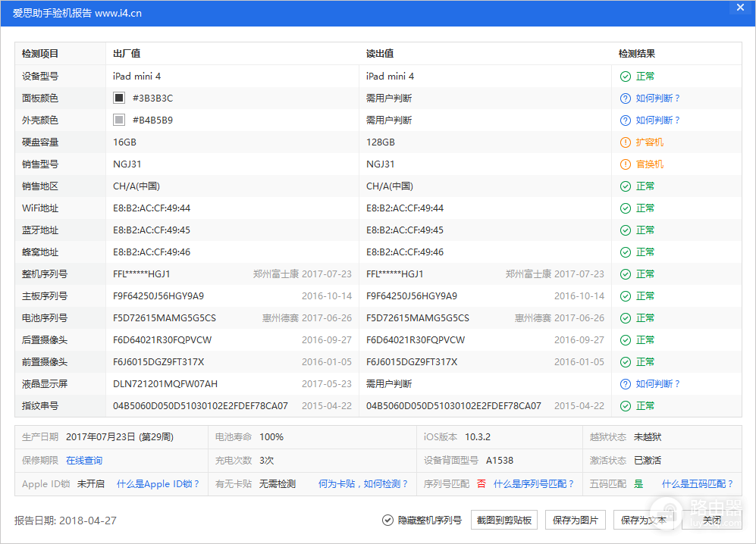756x544 pixels.
Task: Select device back model A1538
Action: click(500, 461)
